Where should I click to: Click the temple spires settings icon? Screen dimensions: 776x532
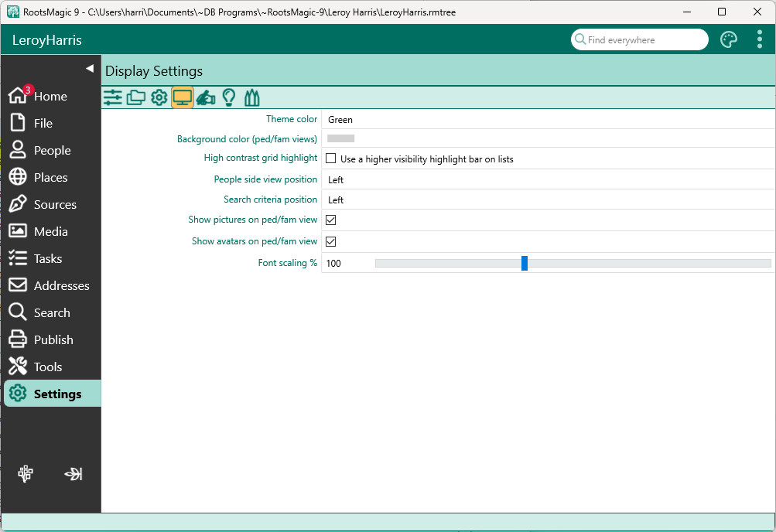(251, 97)
